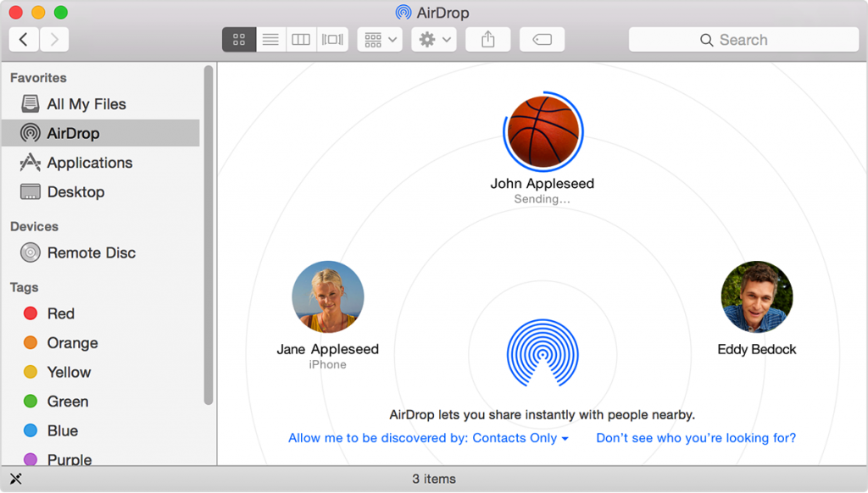Switch to column view
The height and width of the screenshot is (493, 868).
point(301,38)
